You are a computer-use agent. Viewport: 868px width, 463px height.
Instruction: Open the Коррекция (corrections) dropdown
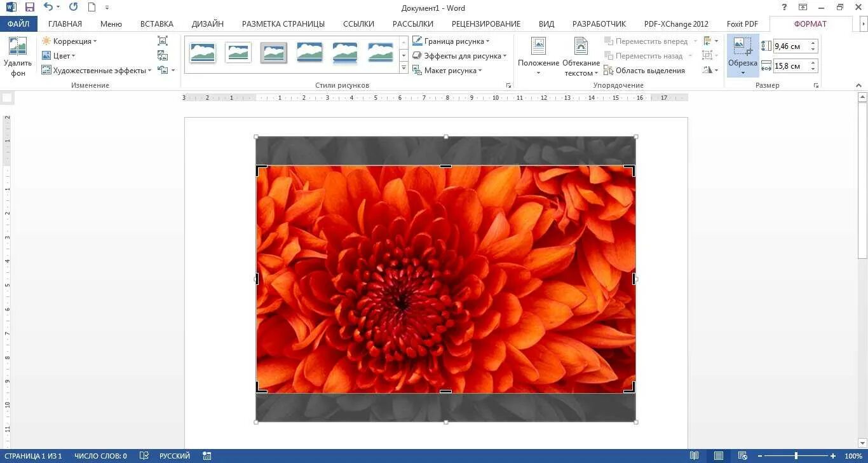pos(69,41)
